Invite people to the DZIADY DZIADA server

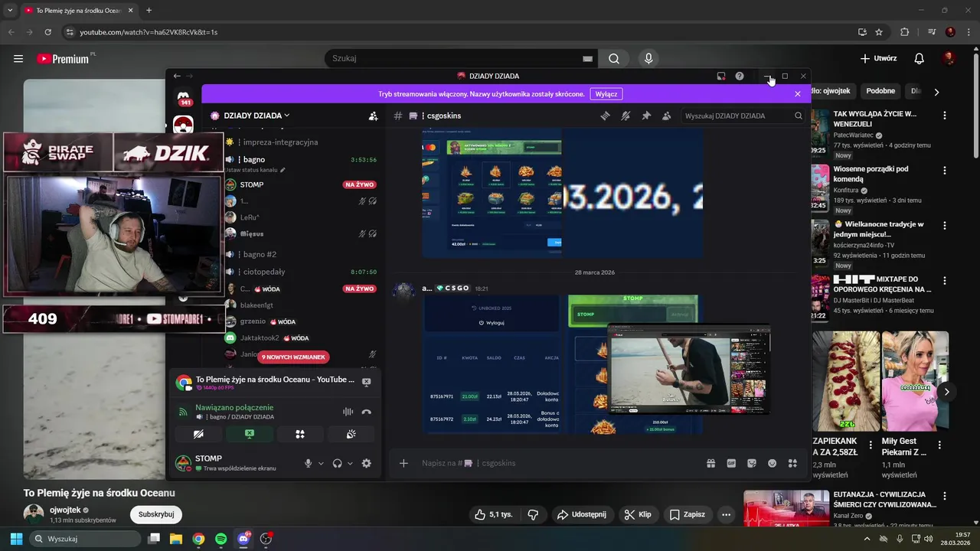[373, 116]
